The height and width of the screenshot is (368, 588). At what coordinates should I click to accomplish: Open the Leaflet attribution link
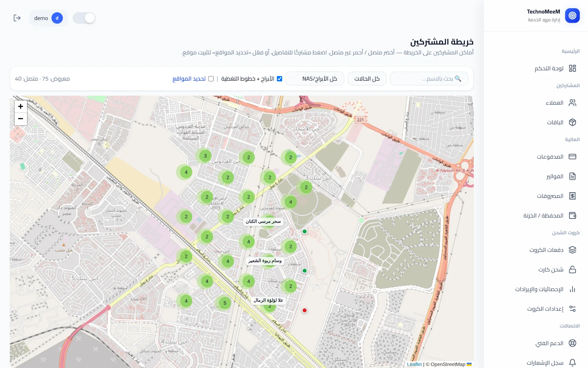point(414,364)
